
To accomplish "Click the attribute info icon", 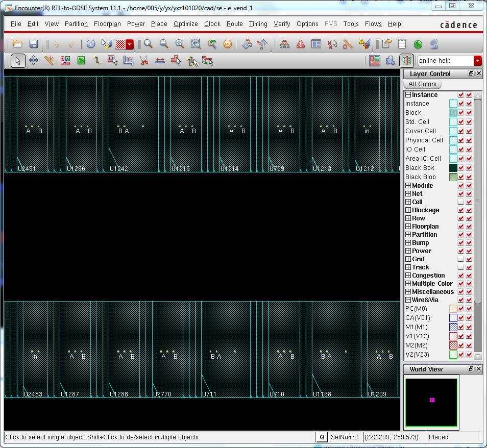I will coord(90,44).
